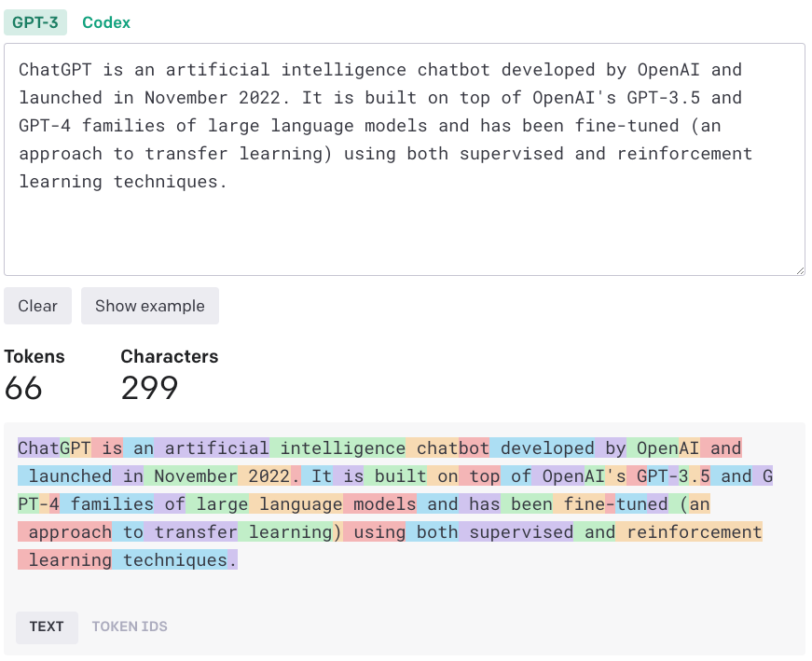Pick the highlighted 'supervised' token
The image size is (812, 661).
coord(518,532)
